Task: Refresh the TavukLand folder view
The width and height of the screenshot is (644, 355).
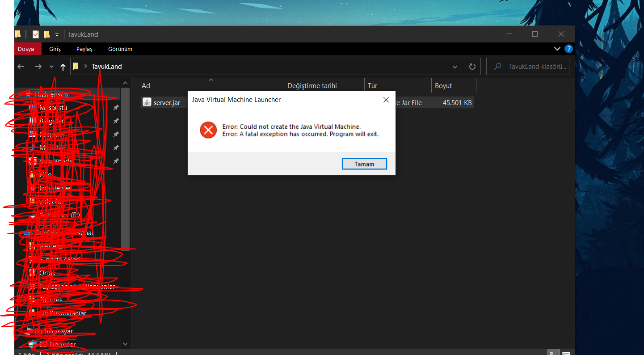Action: pyautogui.click(x=472, y=67)
